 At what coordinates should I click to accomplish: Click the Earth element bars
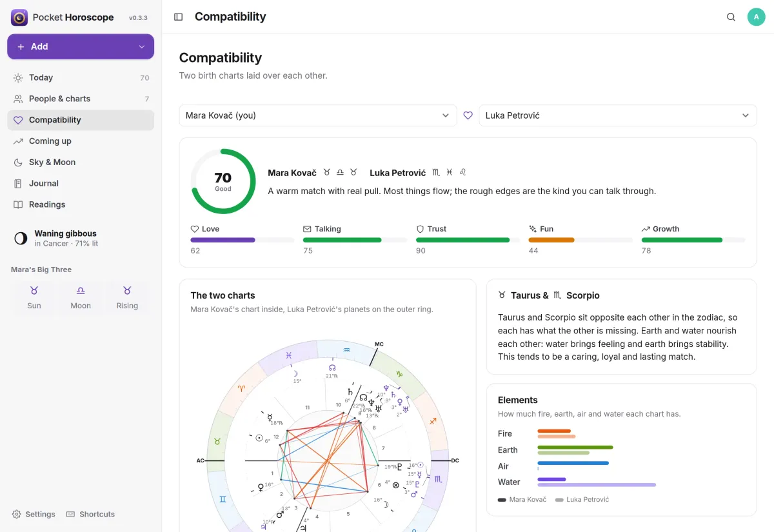[x=575, y=450]
